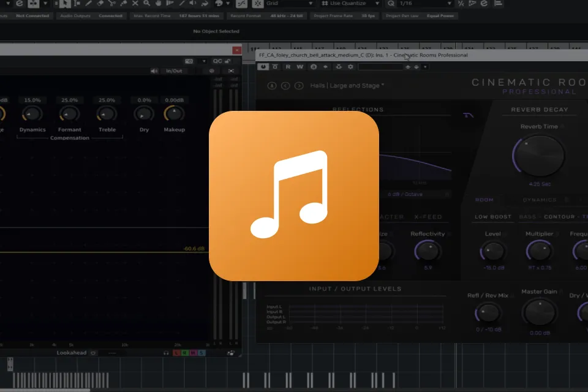Select the Play speaker tool
Viewport: 588px width, 392px height.
(x=193, y=4)
